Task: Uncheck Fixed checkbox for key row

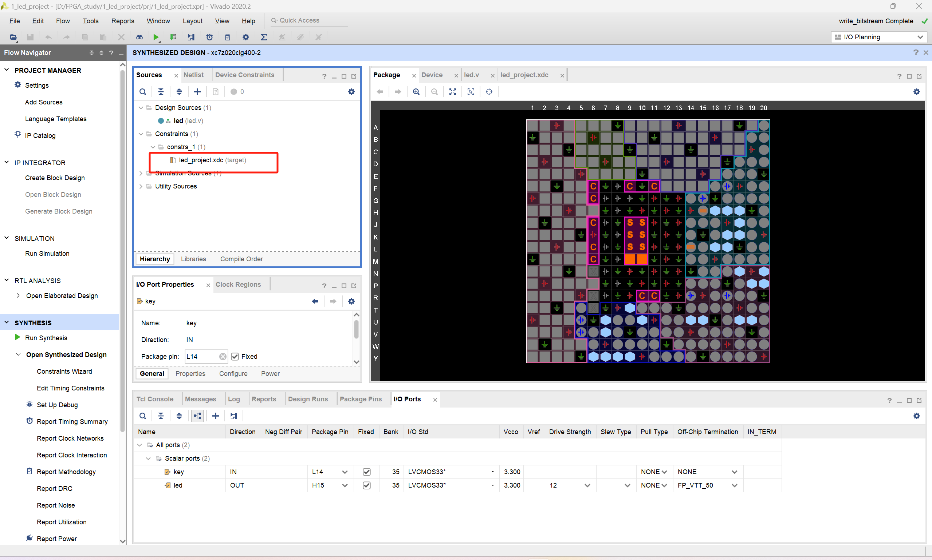Action: (x=366, y=472)
